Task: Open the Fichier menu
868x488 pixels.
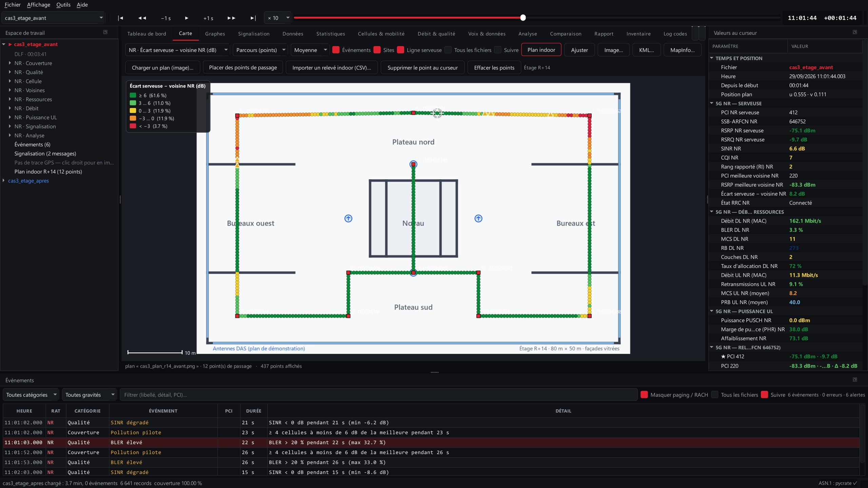Action: pyautogui.click(x=13, y=5)
